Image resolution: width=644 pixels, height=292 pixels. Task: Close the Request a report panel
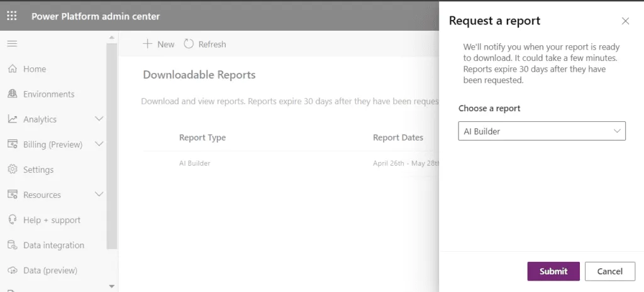pyautogui.click(x=625, y=21)
